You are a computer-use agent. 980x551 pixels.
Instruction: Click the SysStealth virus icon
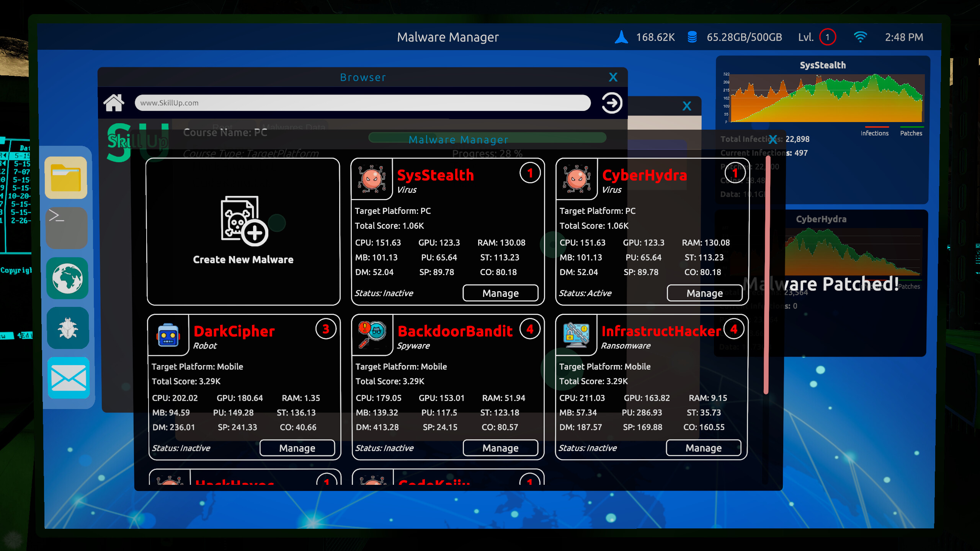pyautogui.click(x=371, y=179)
